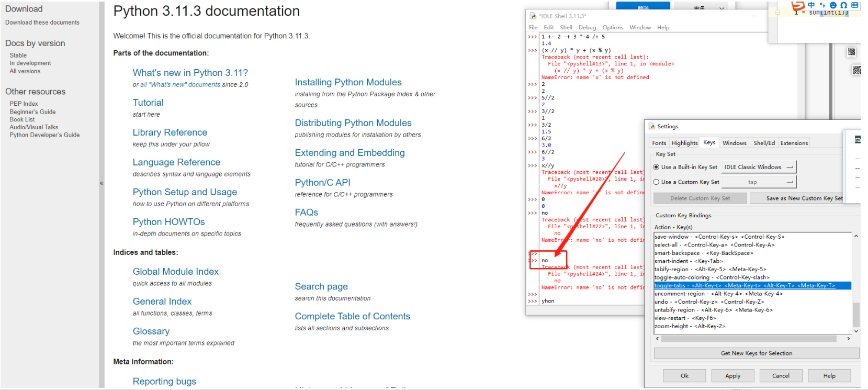Screen dimensions: 868x390
Task: Open the Tutorial documentation link
Action: (148, 103)
